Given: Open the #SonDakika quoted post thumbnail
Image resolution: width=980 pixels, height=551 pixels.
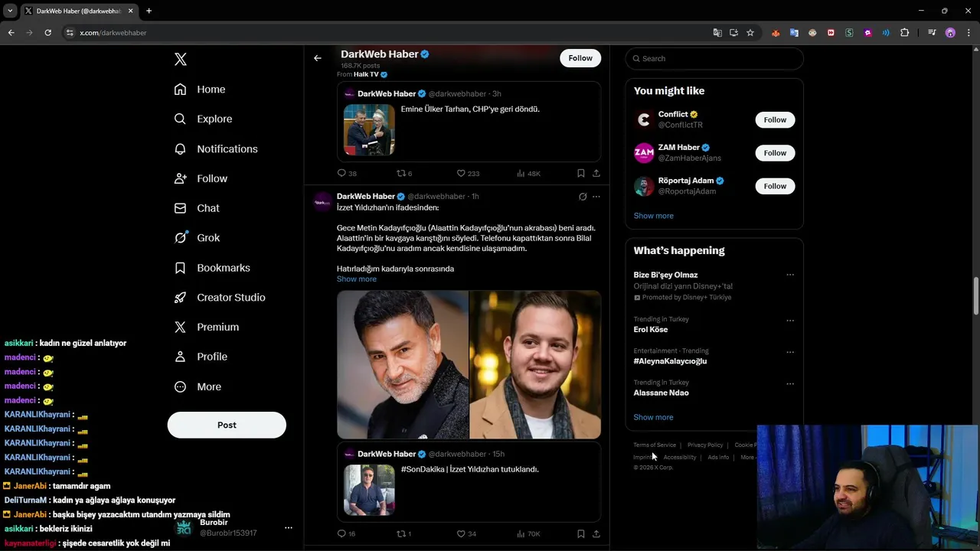Looking at the screenshot, I should [x=369, y=490].
